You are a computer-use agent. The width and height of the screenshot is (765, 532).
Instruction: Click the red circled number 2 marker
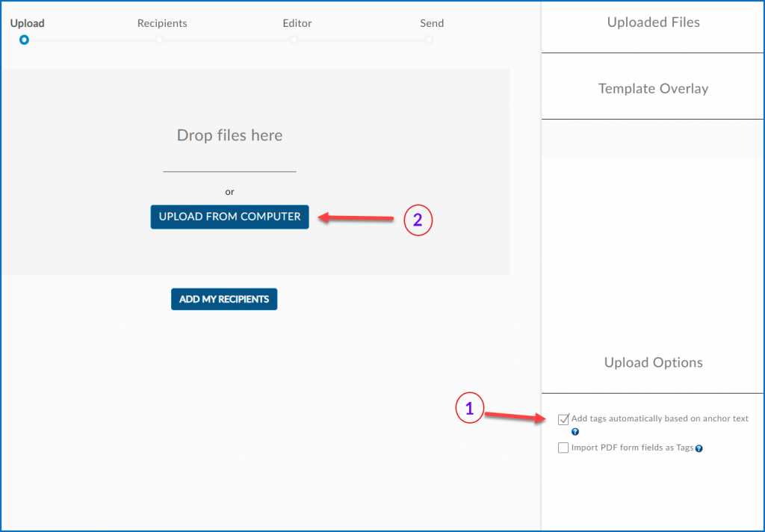point(418,220)
